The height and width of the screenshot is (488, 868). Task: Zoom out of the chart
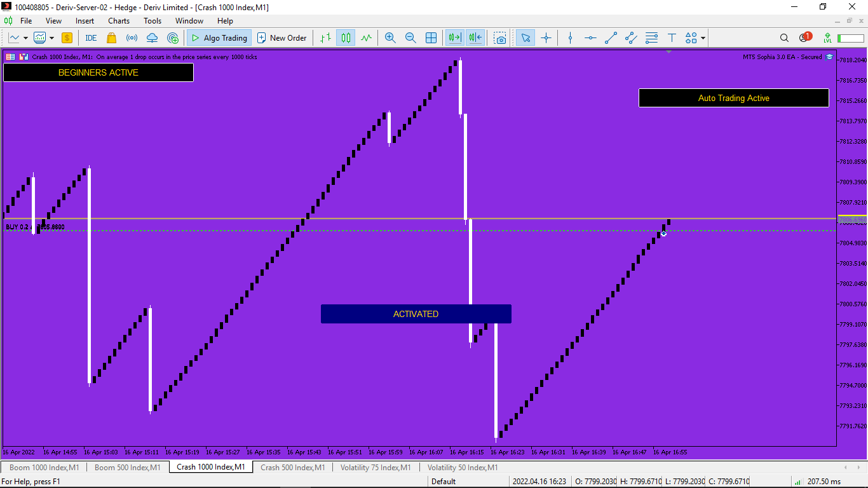pyautogui.click(x=410, y=38)
